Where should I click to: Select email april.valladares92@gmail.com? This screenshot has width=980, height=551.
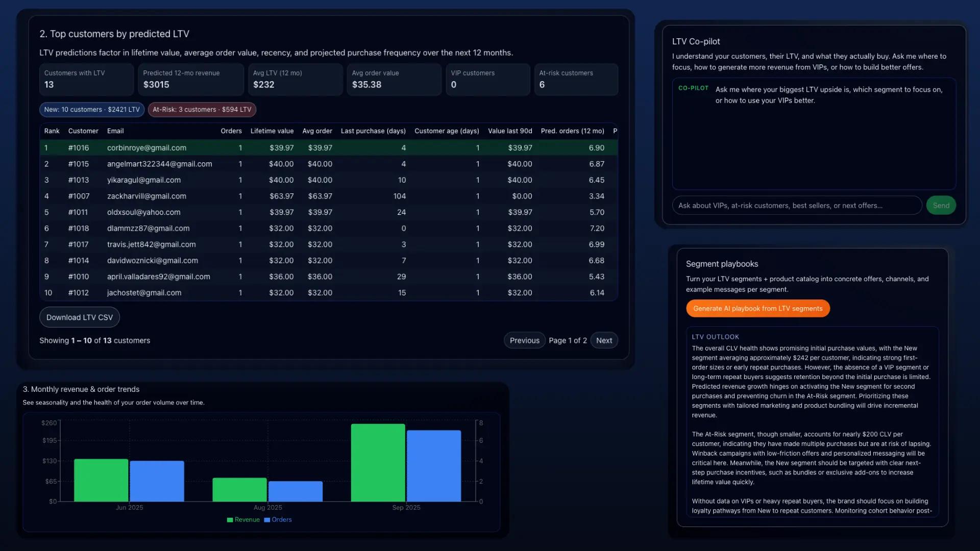click(x=158, y=277)
